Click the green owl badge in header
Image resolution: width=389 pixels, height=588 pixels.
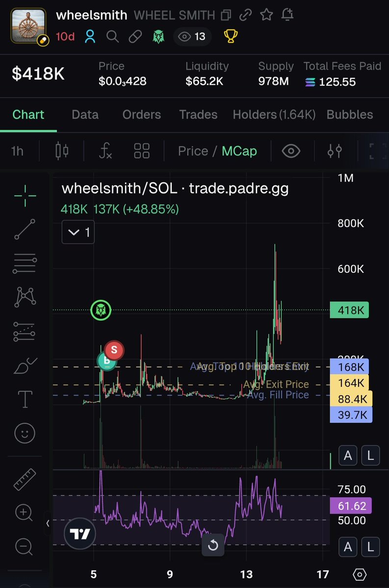[158, 37]
